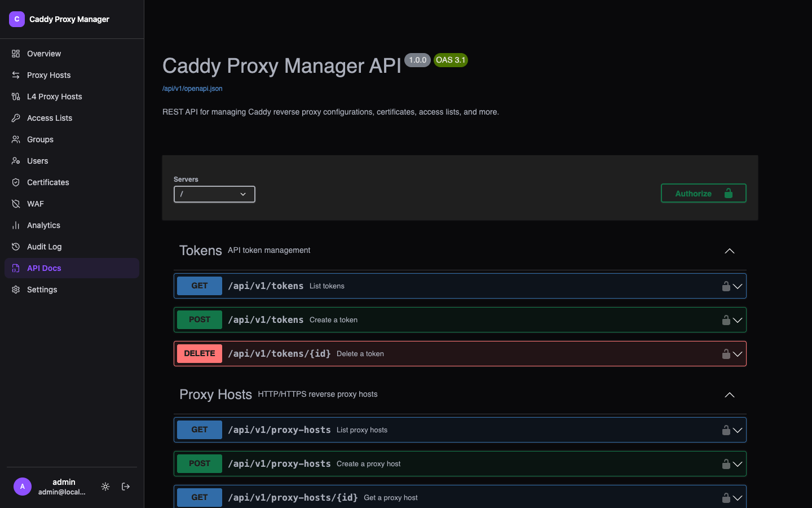Click lock icon on POST /api/v1/proxy-hosts
The image size is (812, 508).
coord(726,464)
